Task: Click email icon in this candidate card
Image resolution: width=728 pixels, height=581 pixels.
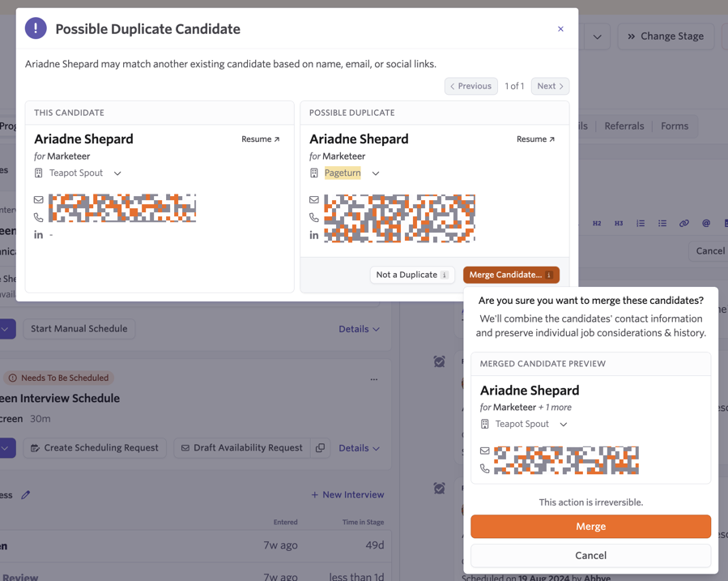Action: coord(39,199)
